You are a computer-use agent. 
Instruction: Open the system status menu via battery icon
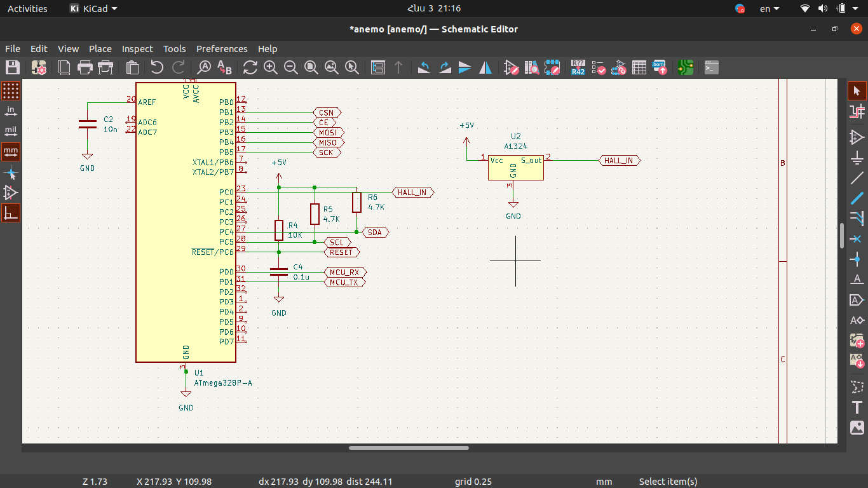click(x=841, y=9)
